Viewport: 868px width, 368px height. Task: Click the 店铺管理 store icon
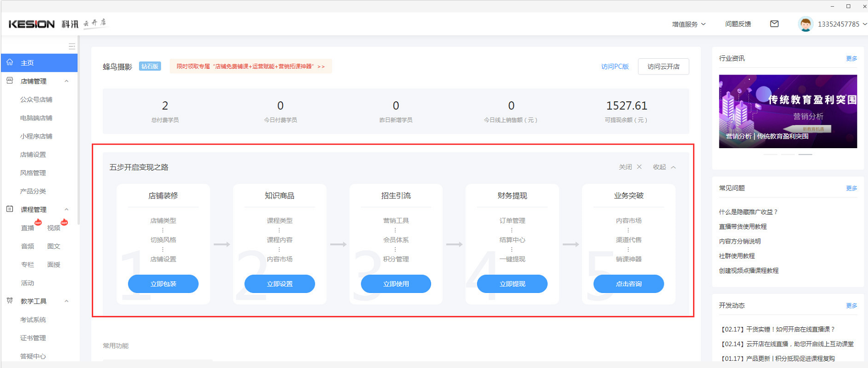click(10, 81)
